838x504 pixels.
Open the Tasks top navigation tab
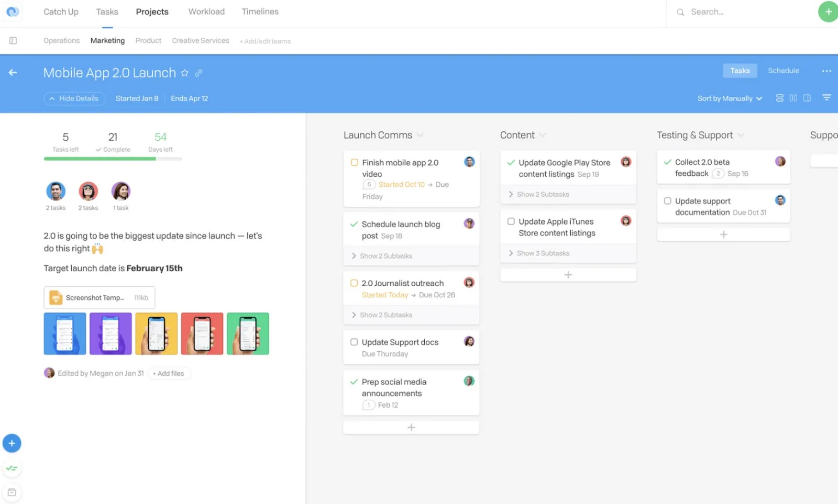(x=107, y=12)
